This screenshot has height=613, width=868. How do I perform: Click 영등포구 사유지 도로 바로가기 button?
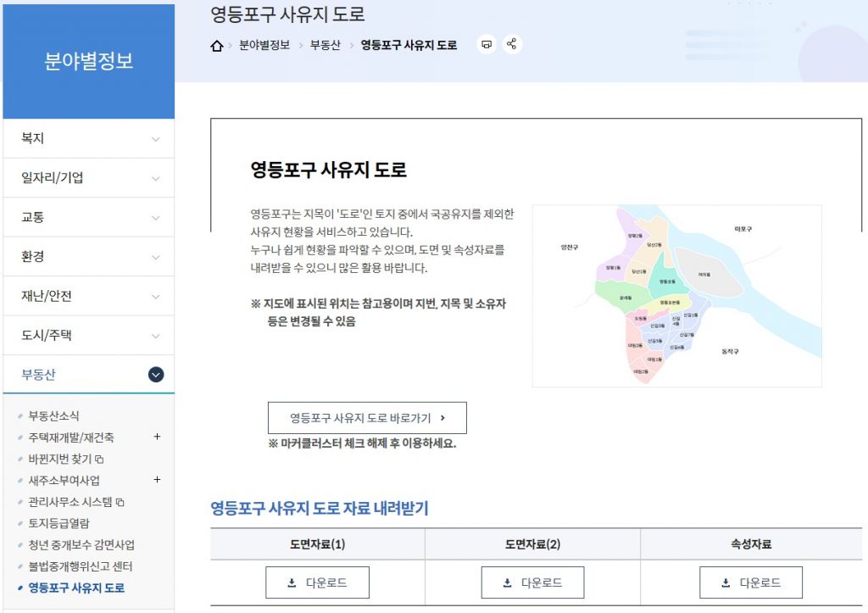[367, 418]
